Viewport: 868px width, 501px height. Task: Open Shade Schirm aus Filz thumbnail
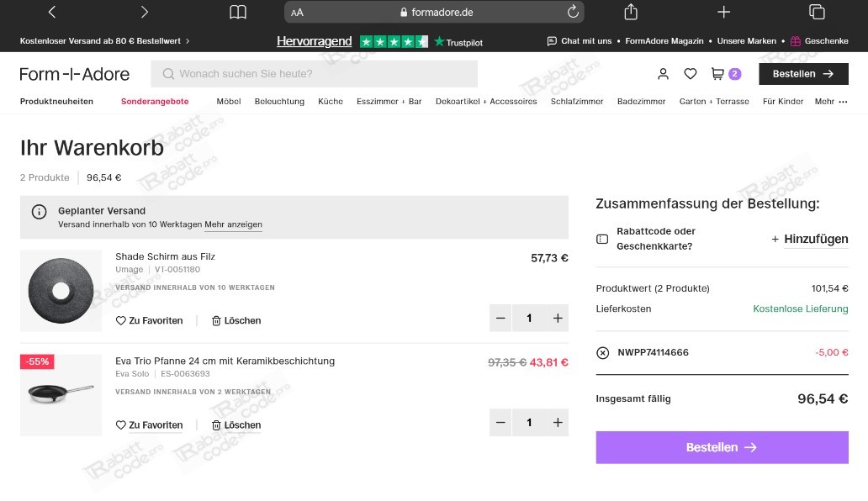pyautogui.click(x=61, y=290)
